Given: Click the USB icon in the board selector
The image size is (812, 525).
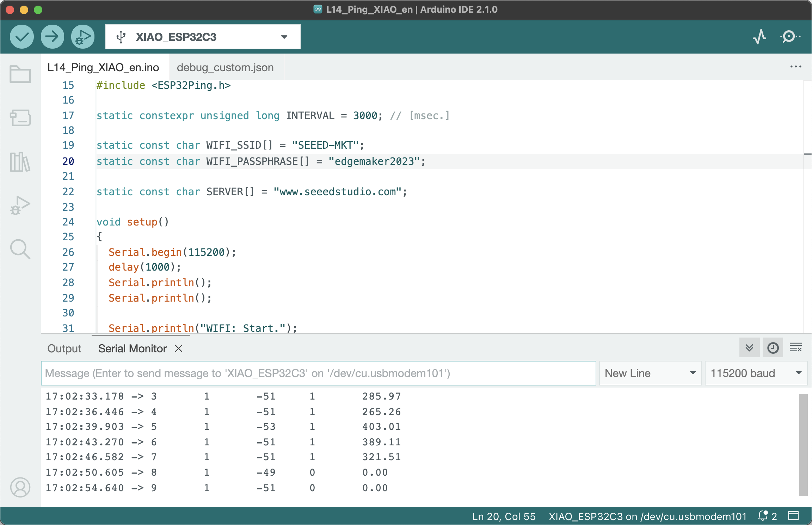Looking at the screenshot, I should click(121, 37).
